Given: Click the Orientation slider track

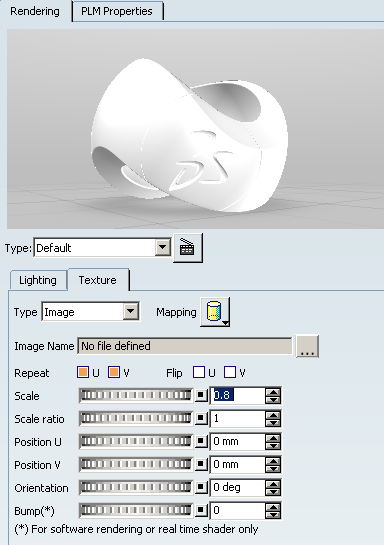Looking at the screenshot, I should (x=136, y=487).
